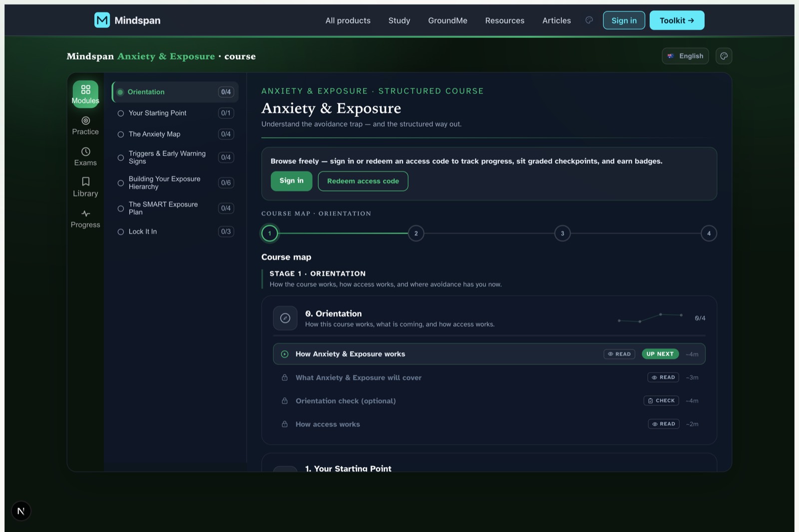Click the 1. Your Starting Point heading
799x532 pixels.
coord(348,468)
